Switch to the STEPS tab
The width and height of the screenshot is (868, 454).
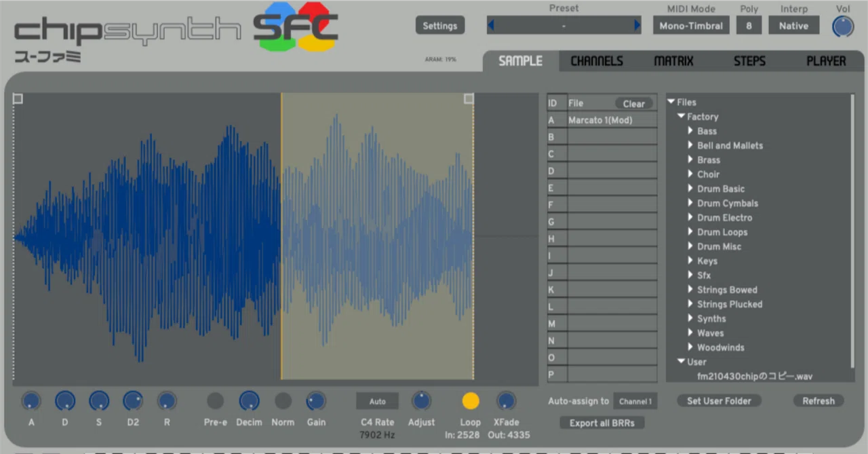749,61
